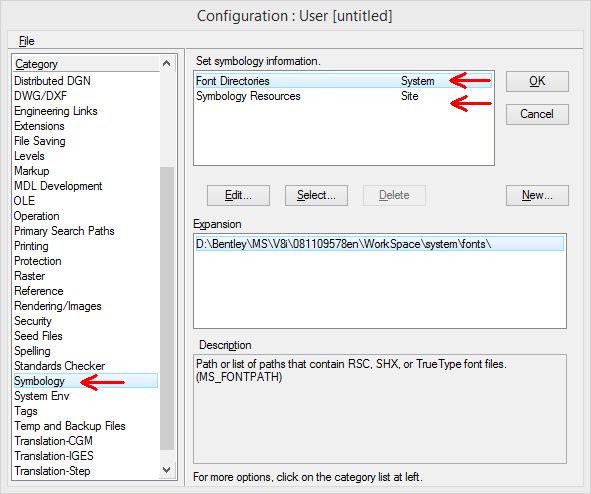
Task: Open the File menu
Action: (26, 41)
